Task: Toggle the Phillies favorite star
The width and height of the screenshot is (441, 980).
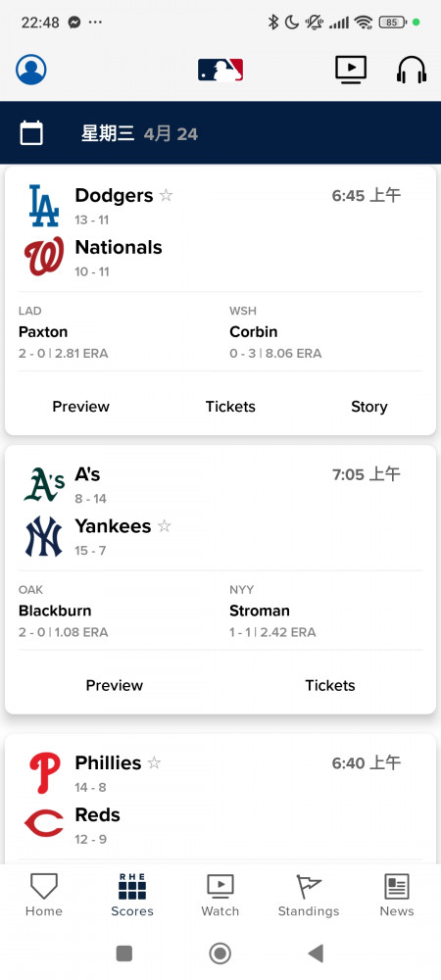Action: point(154,763)
